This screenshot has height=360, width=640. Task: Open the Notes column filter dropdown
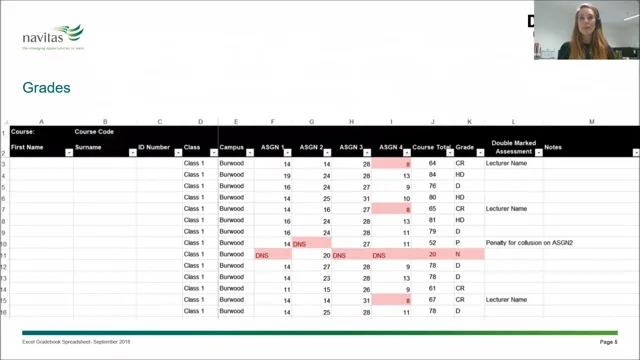(x=636, y=153)
